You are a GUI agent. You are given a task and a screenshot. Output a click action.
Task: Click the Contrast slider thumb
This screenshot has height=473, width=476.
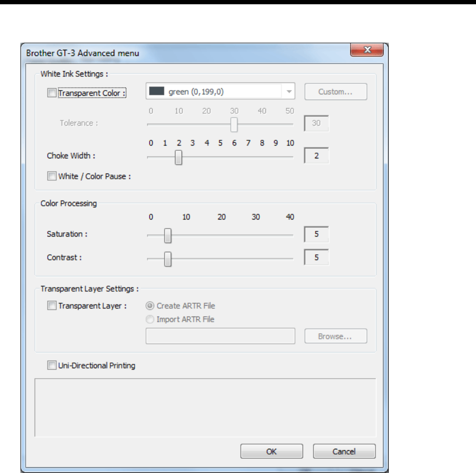(167, 259)
